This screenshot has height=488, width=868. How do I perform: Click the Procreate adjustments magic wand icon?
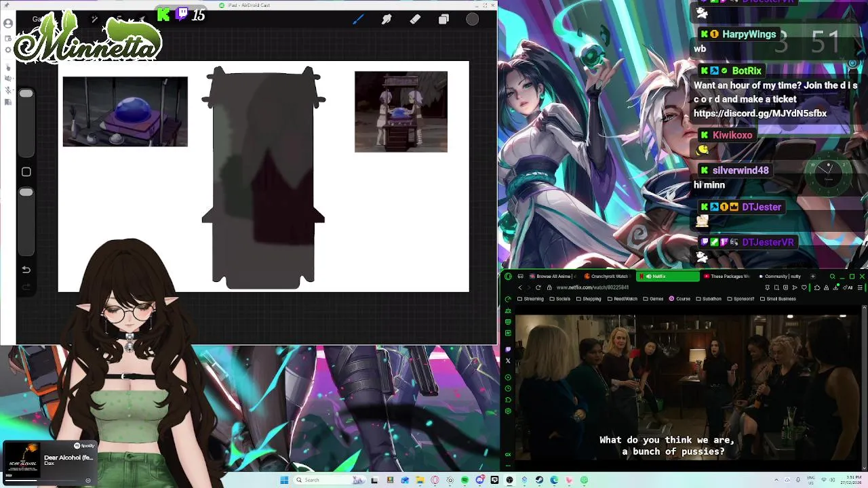pos(94,19)
